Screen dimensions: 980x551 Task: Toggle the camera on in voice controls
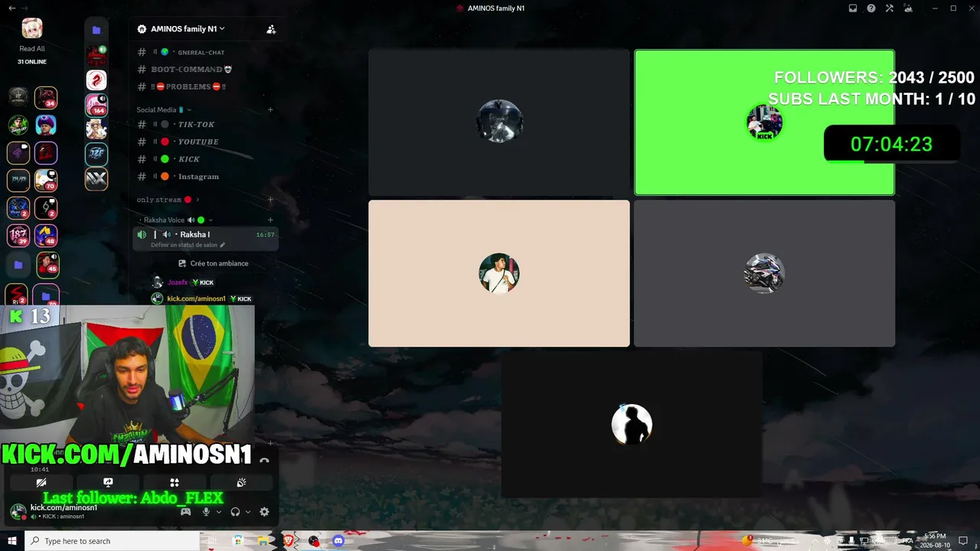point(41,483)
